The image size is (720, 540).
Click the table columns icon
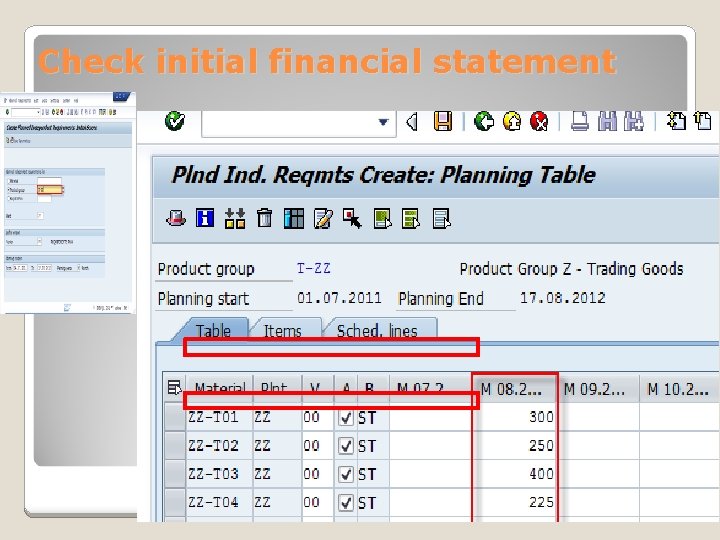pos(294,218)
